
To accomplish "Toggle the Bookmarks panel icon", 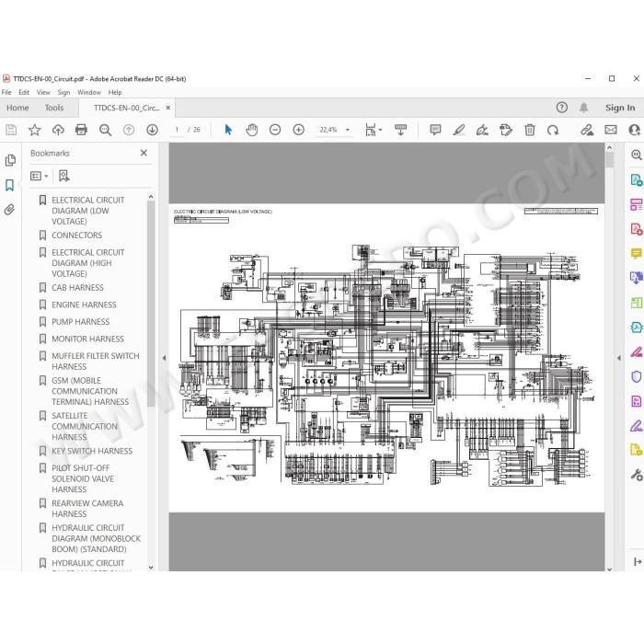I will pos(10,185).
